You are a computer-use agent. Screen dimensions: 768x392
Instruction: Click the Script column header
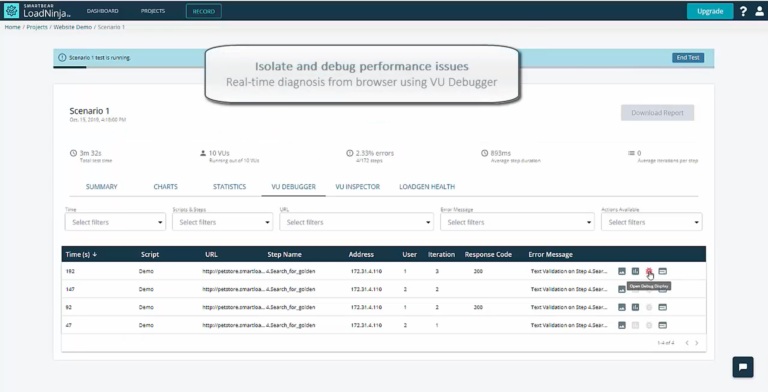coord(150,254)
